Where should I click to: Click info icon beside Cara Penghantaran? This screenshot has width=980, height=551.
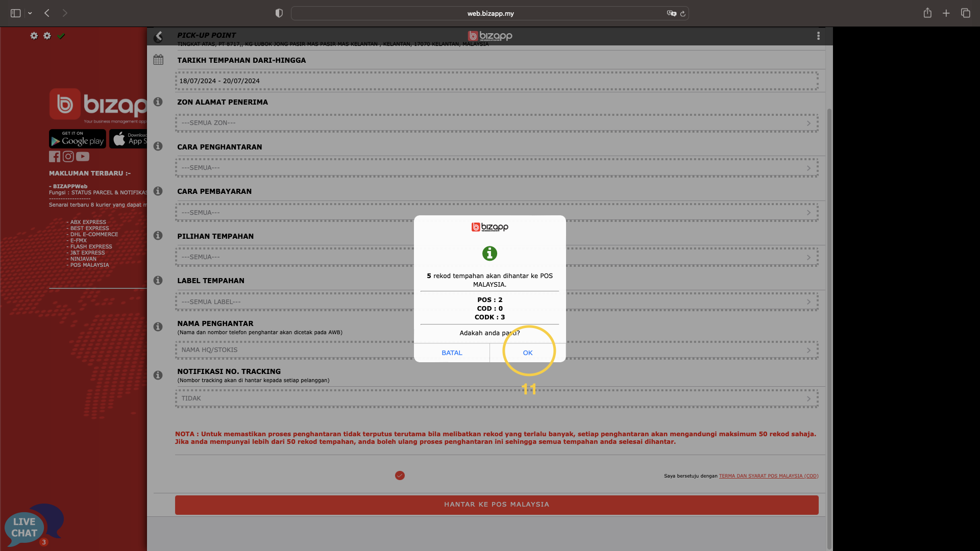158,146
